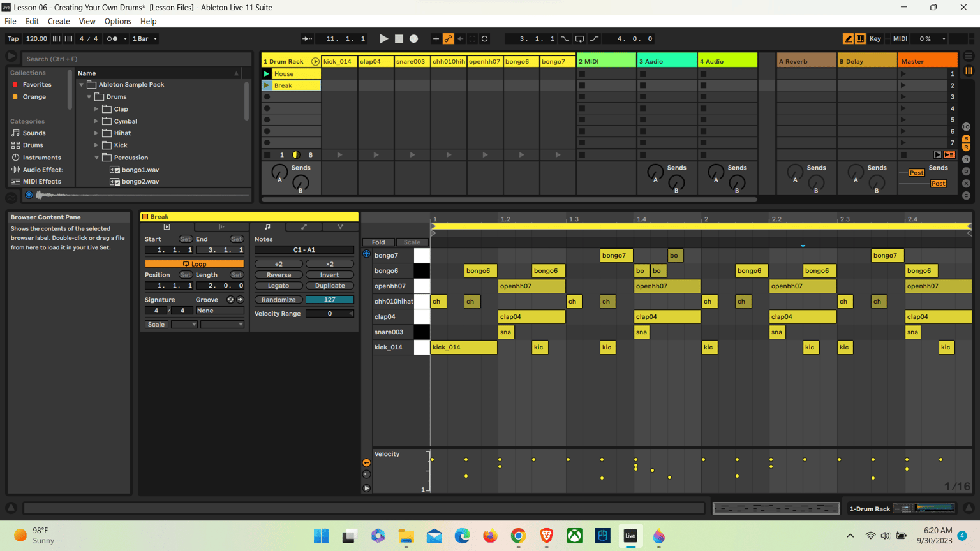The image size is (980, 551).
Task: Click the MIDI Arrangement Overdub plus icon
Action: pyautogui.click(x=436, y=39)
